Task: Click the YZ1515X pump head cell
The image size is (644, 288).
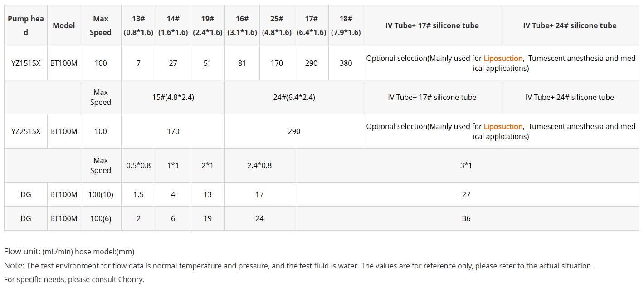Action: (x=26, y=63)
